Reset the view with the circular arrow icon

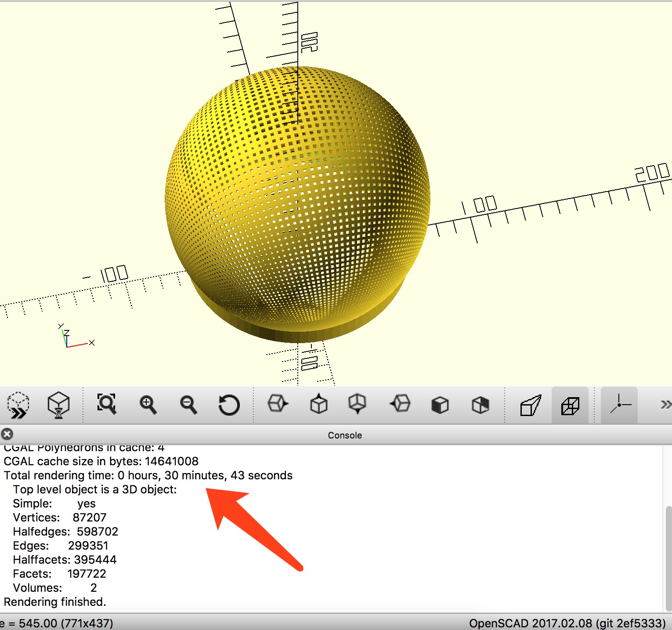point(229,405)
